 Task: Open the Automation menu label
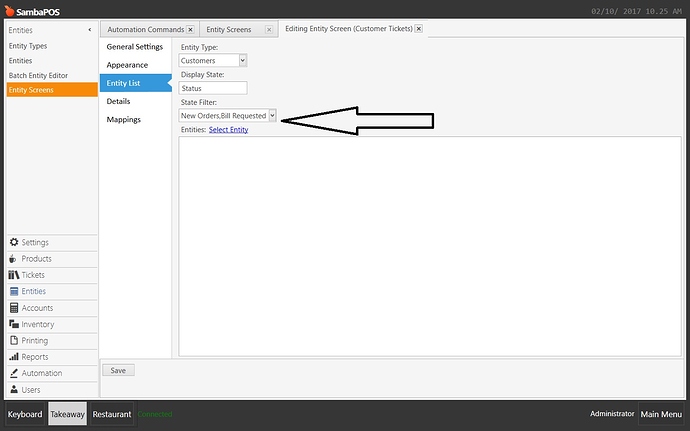tap(42, 373)
